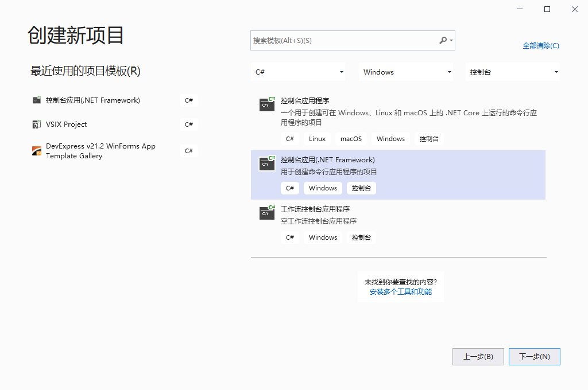Open the 控制台 project type dropdown
Viewport: 588px width, 390px height.
(513, 72)
